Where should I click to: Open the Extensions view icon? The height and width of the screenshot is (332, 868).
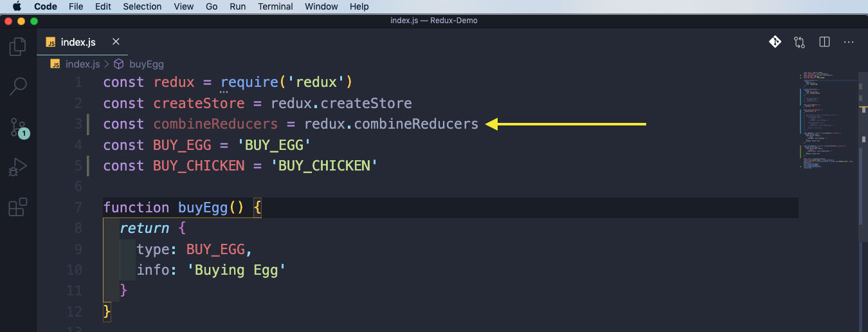click(18, 207)
